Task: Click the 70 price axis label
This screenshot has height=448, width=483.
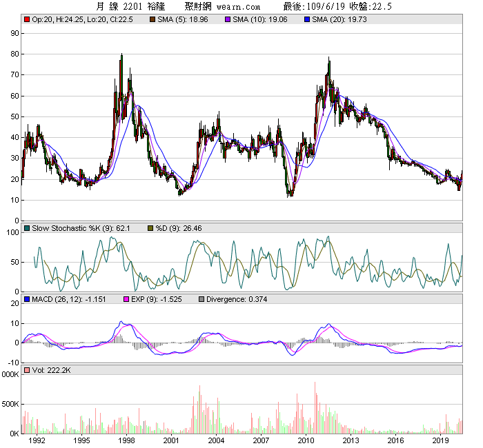Action: (14, 74)
